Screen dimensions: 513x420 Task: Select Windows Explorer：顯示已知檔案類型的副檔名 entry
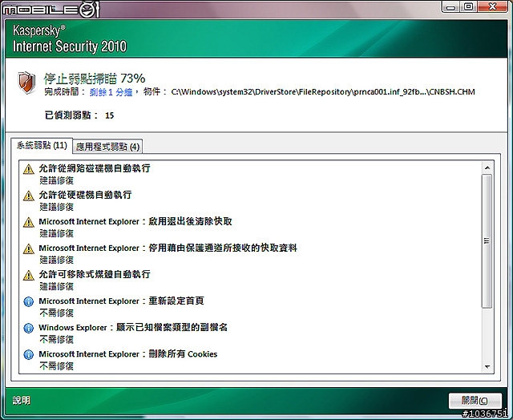(x=133, y=327)
